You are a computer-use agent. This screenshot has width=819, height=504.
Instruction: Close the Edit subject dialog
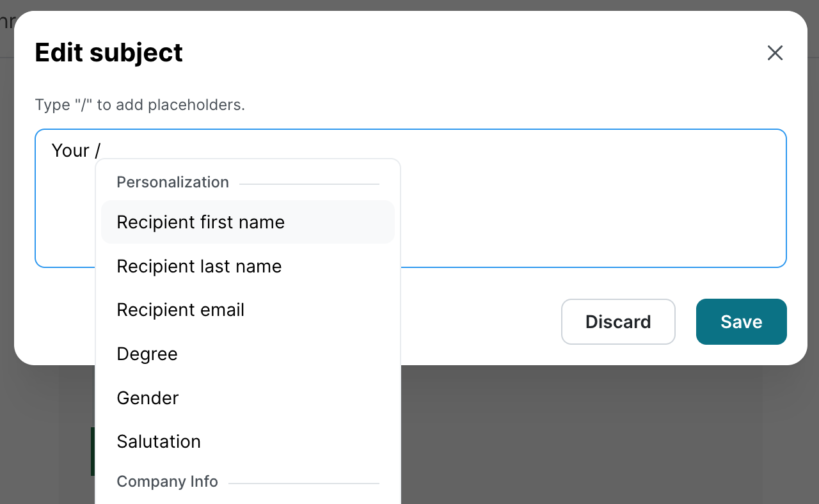pyautogui.click(x=775, y=53)
